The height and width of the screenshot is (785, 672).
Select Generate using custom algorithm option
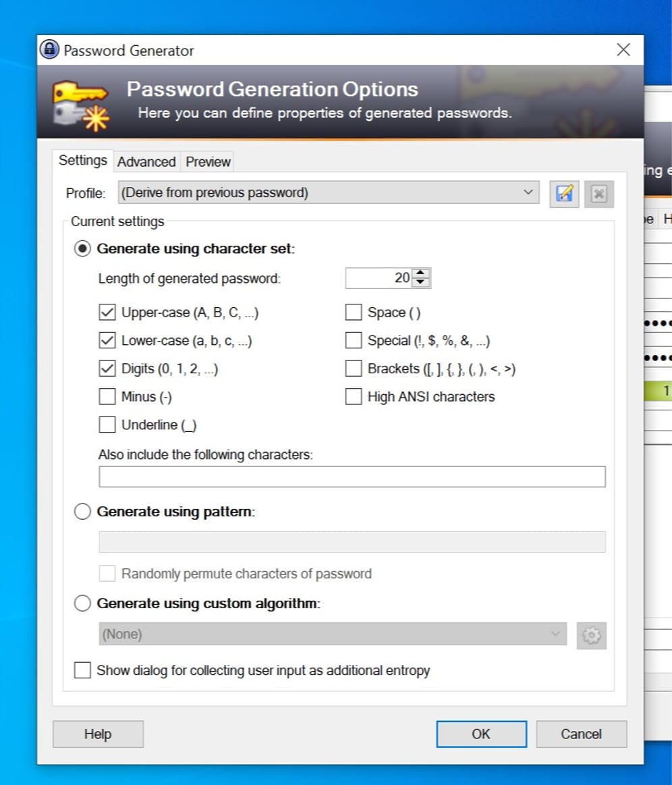pos(82,603)
